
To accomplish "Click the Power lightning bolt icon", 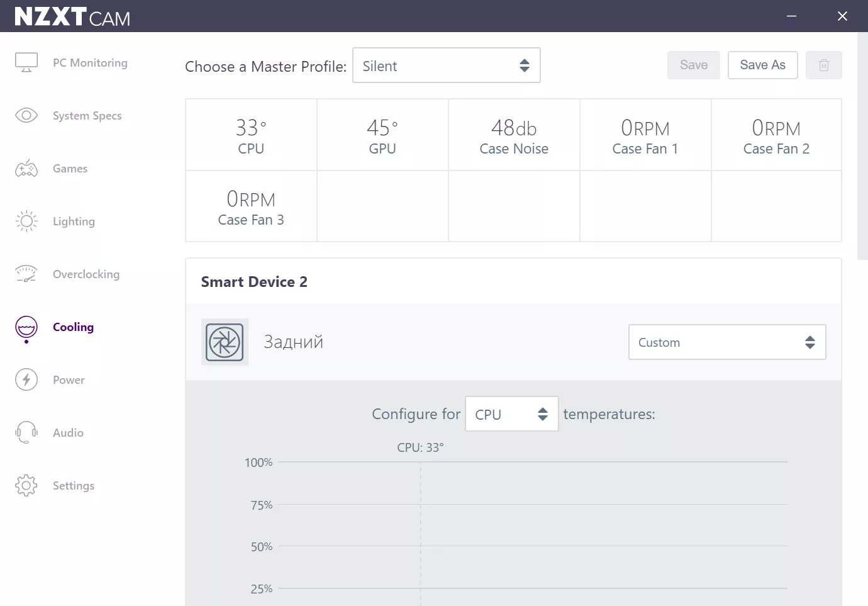I will [x=26, y=380].
